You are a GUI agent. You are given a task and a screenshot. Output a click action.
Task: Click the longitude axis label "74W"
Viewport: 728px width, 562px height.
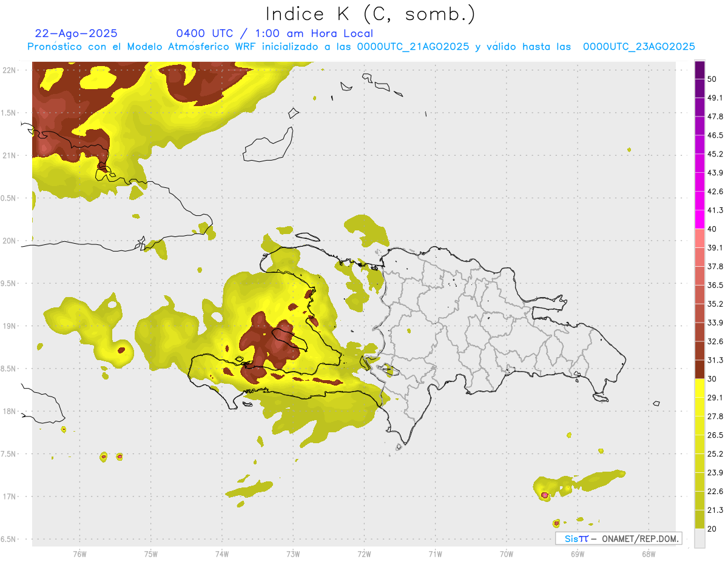click(222, 554)
